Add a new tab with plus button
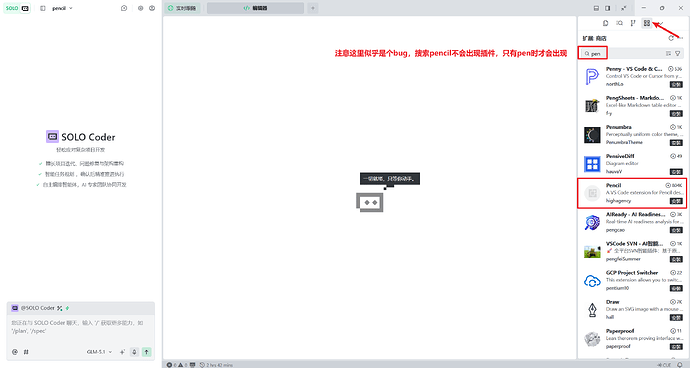The image size is (690, 368). pyautogui.click(x=312, y=8)
